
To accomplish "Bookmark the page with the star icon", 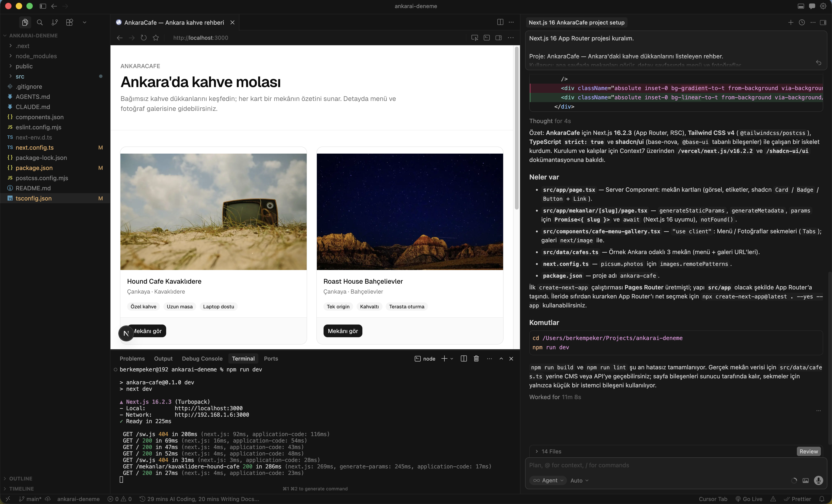I will (x=156, y=38).
